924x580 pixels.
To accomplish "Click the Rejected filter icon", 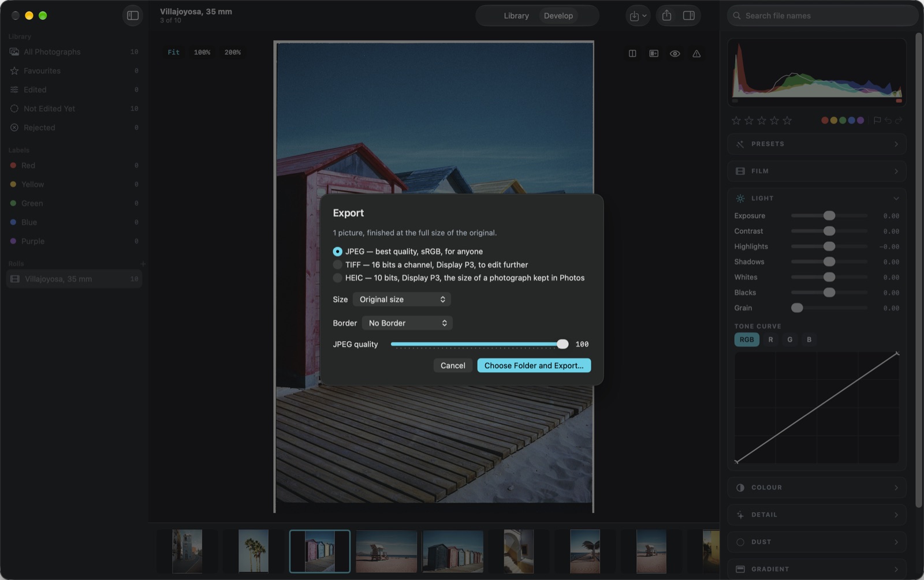I will [x=14, y=128].
